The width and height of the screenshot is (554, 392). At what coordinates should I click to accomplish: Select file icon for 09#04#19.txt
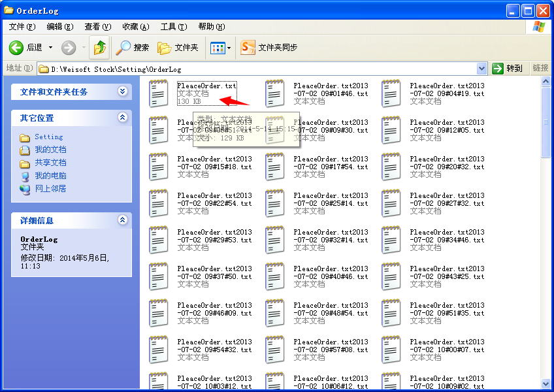391,93
